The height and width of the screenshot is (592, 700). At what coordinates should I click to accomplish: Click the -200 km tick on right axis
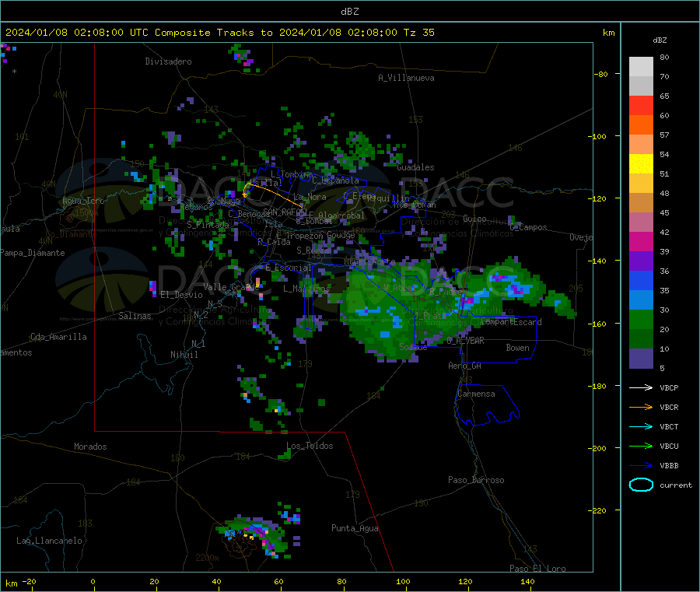pyautogui.click(x=599, y=448)
